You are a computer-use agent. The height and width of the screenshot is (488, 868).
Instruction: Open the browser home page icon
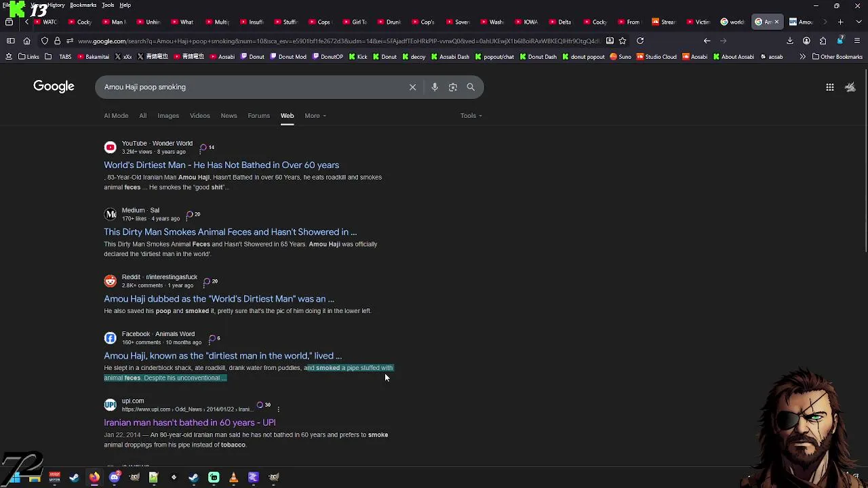26,41
